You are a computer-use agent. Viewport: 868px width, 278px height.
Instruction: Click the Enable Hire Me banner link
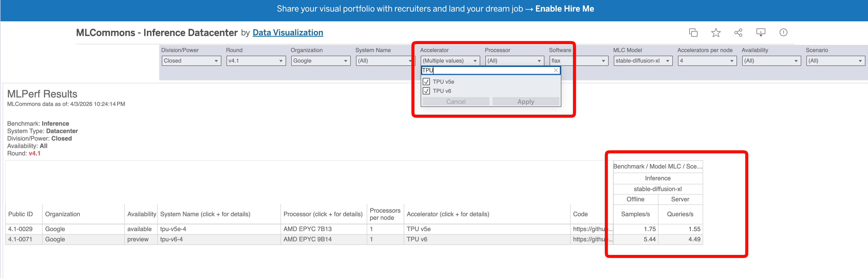coord(564,9)
